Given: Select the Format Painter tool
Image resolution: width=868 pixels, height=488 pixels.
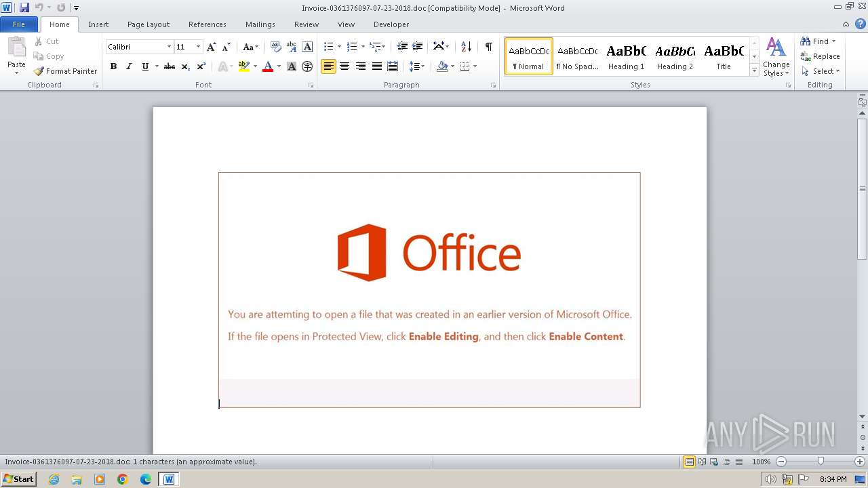Looking at the screenshot, I should 65,71.
